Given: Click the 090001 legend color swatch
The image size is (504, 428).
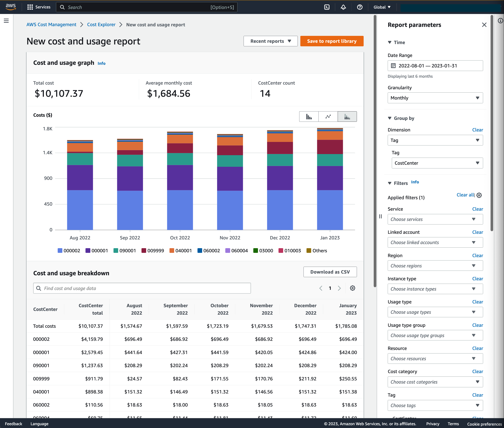Looking at the screenshot, I should point(116,251).
